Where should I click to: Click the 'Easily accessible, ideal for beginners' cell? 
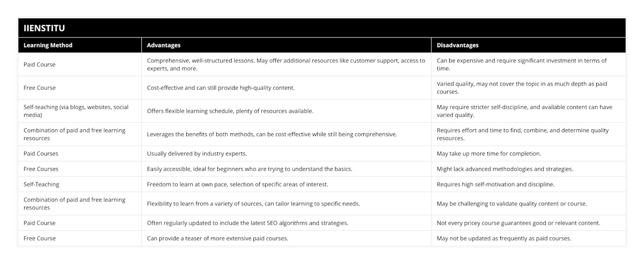coord(250,169)
